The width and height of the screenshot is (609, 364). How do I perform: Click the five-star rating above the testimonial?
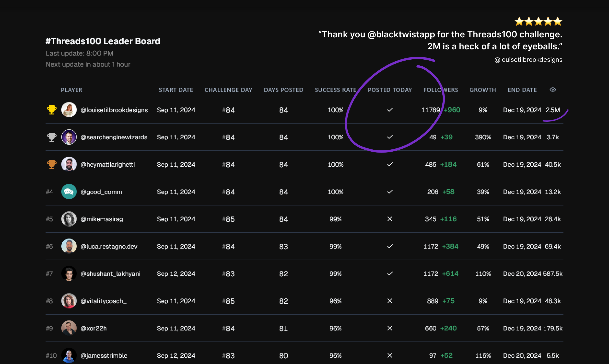point(538,21)
